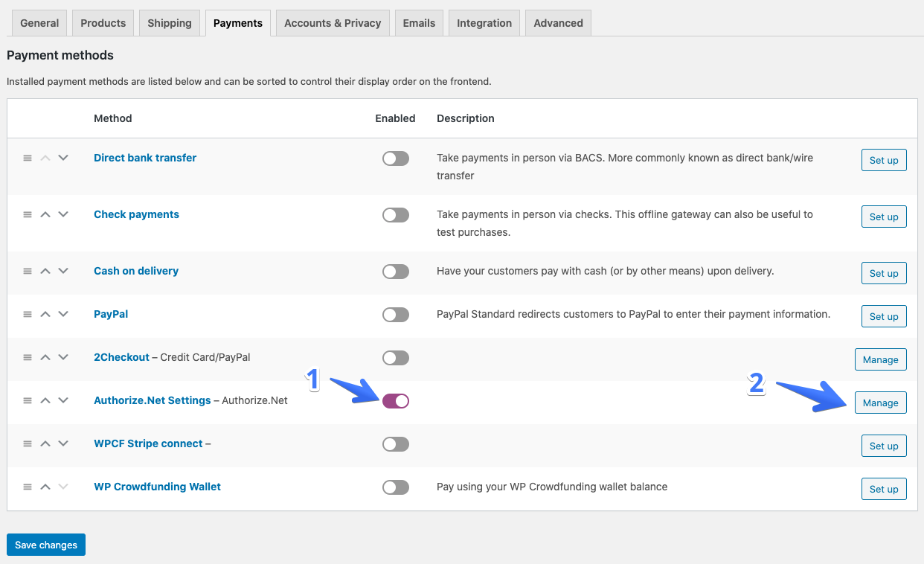Grab the drag handle for 2Checkout row
Image resolution: width=924 pixels, height=564 pixels.
[28, 357]
